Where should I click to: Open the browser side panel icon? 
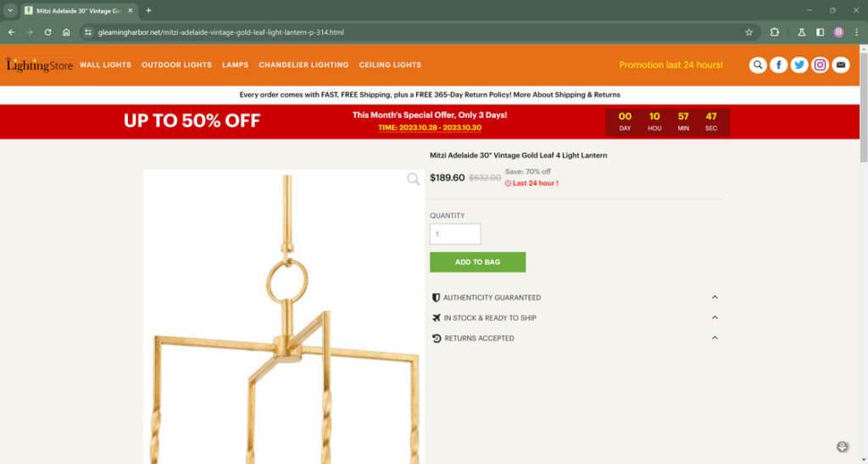[x=820, y=32]
